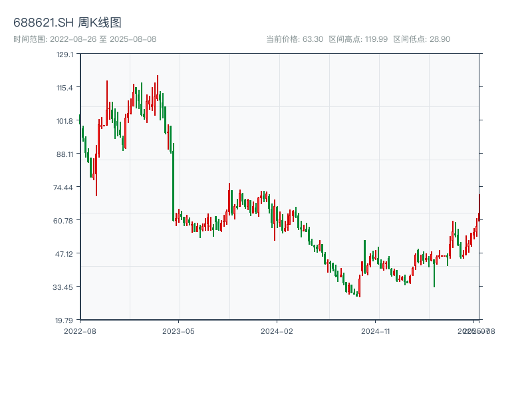
Task: Click the 88.11 y-axis tick label
Action: (x=64, y=154)
